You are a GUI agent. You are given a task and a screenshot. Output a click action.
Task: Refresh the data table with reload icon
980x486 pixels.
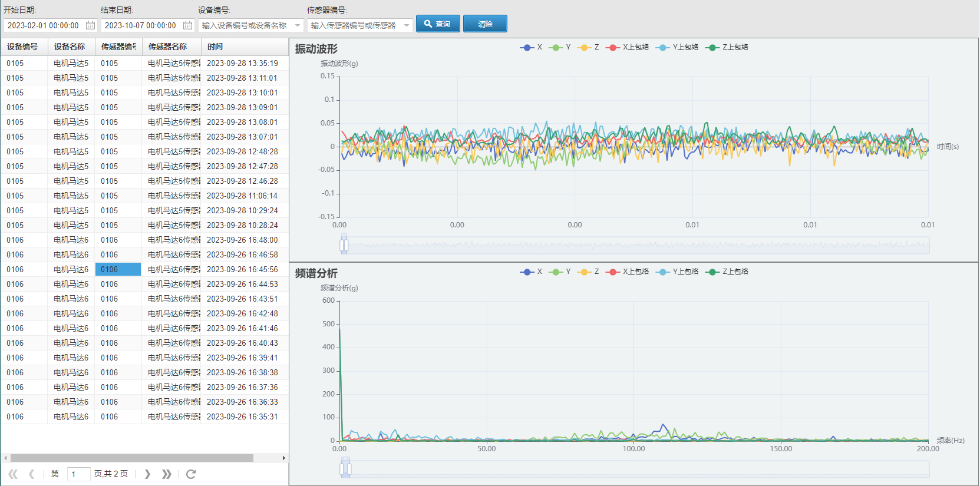click(191, 474)
